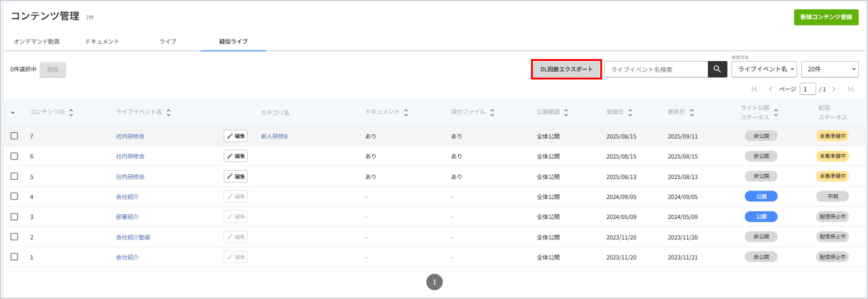This screenshot has width=868, height=299.
Task: Click 2025/09/11 updated date cell
Action: [683, 136]
